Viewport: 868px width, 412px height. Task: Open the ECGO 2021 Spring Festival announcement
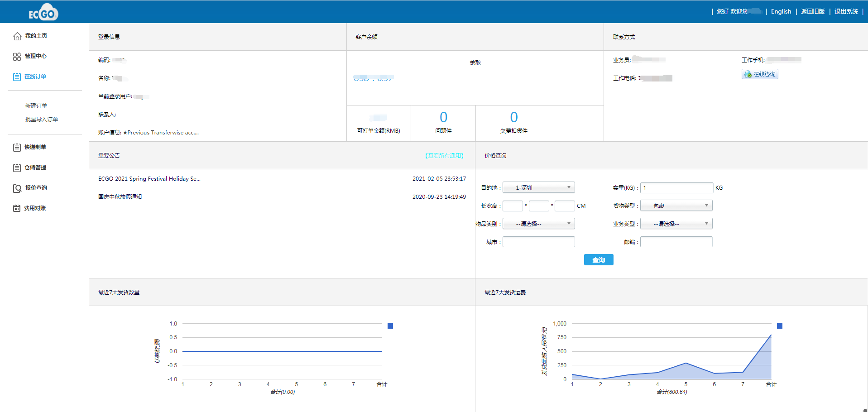tap(149, 179)
